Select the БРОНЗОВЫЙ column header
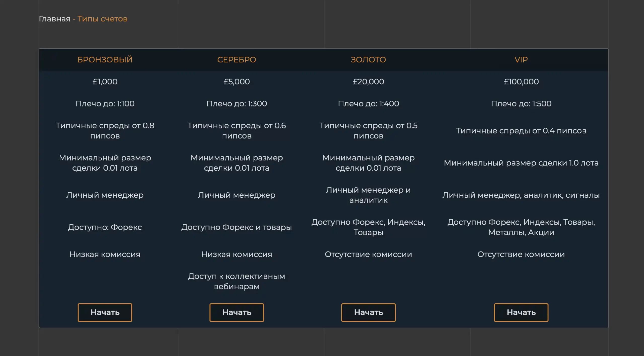The height and width of the screenshot is (356, 644). (x=105, y=60)
